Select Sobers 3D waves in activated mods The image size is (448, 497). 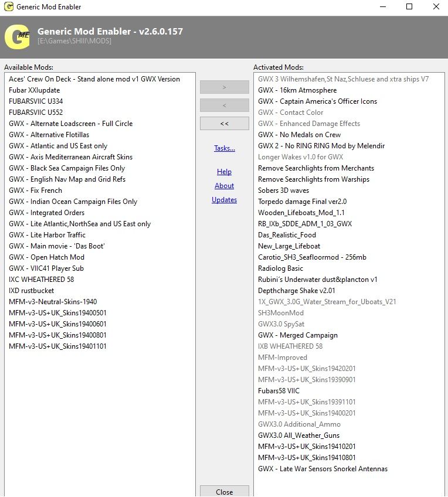pyautogui.click(x=283, y=190)
